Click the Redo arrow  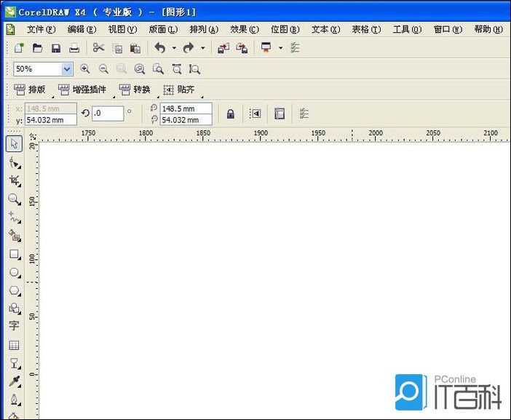point(189,48)
